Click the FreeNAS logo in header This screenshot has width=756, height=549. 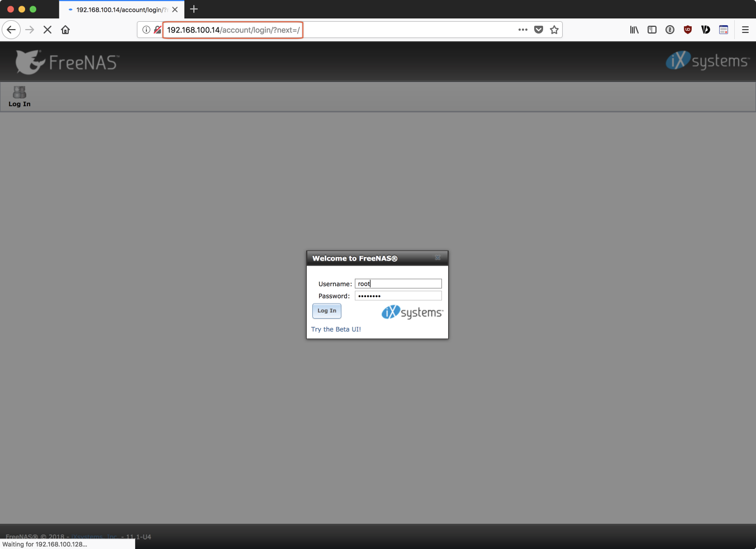tap(67, 62)
